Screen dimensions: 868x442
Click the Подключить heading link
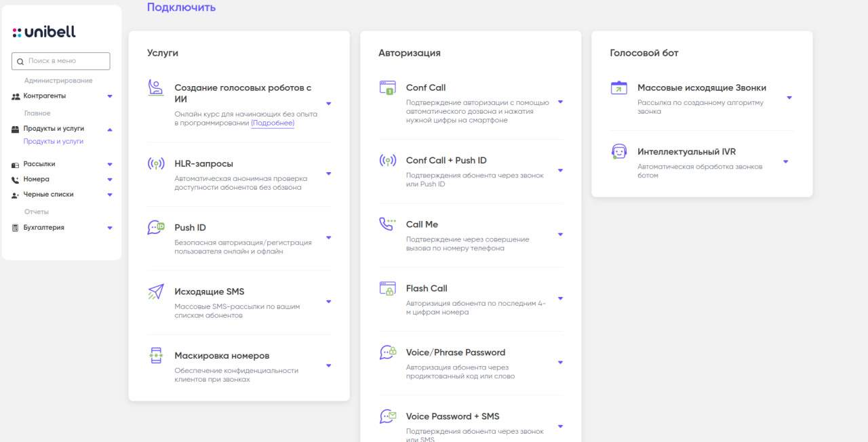pos(181,7)
